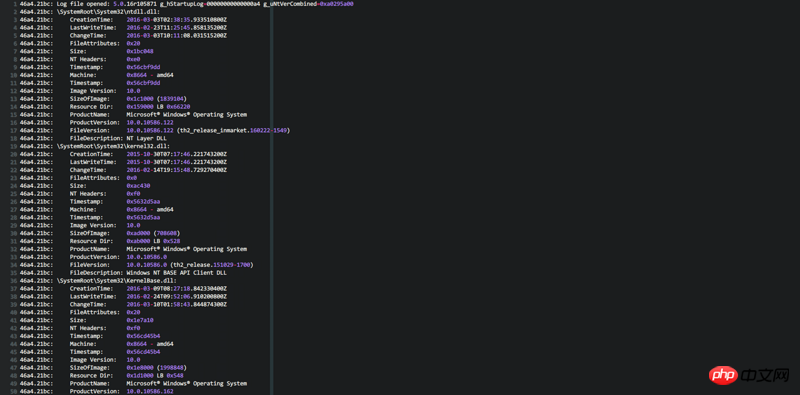Click the size value 0xac430

138,186
